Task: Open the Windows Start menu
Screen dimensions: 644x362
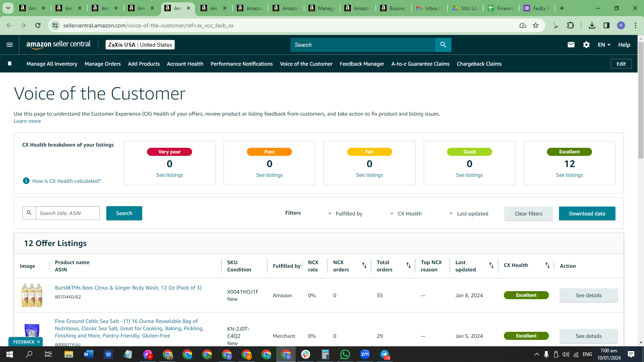Action: [10, 354]
